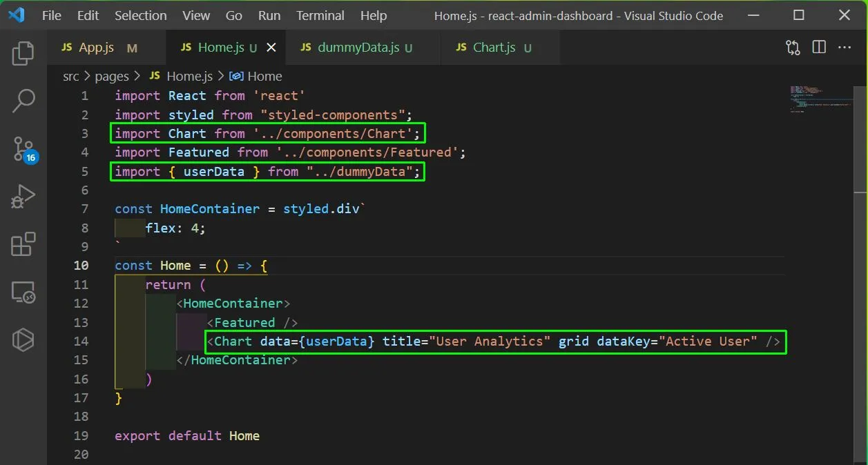868x465 pixels.
Task: Click 'export default Home' line text
Action: pos(187,435)
